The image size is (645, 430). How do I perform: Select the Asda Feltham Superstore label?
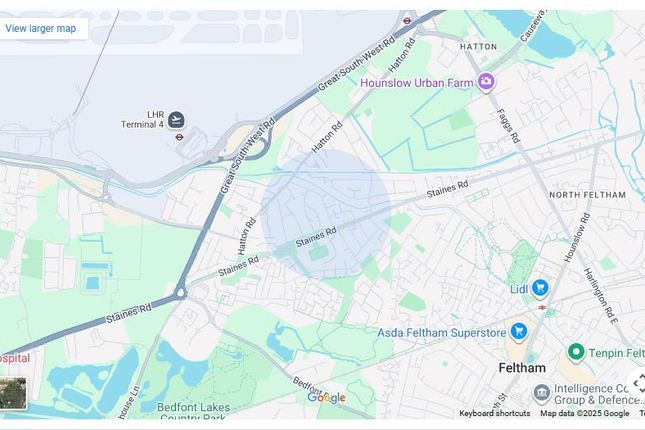point(441,332)
